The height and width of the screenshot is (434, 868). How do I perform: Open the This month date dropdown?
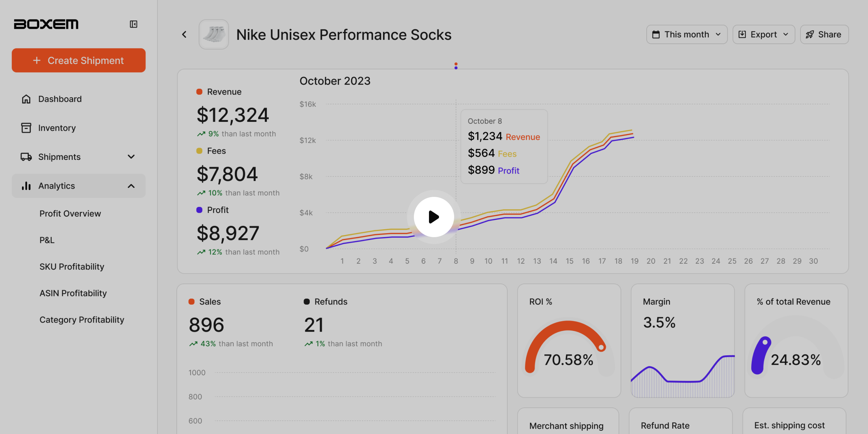(687, 34)
